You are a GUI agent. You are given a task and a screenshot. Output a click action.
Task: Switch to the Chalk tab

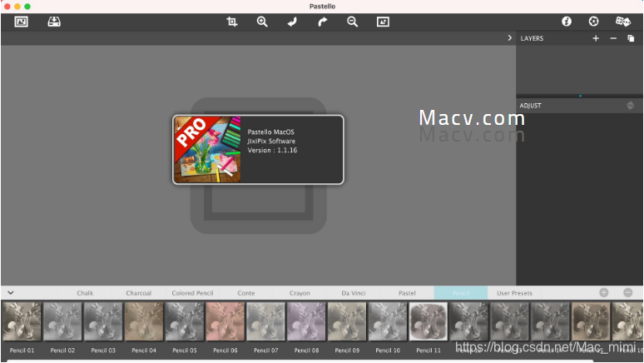(x=85, y=293)
